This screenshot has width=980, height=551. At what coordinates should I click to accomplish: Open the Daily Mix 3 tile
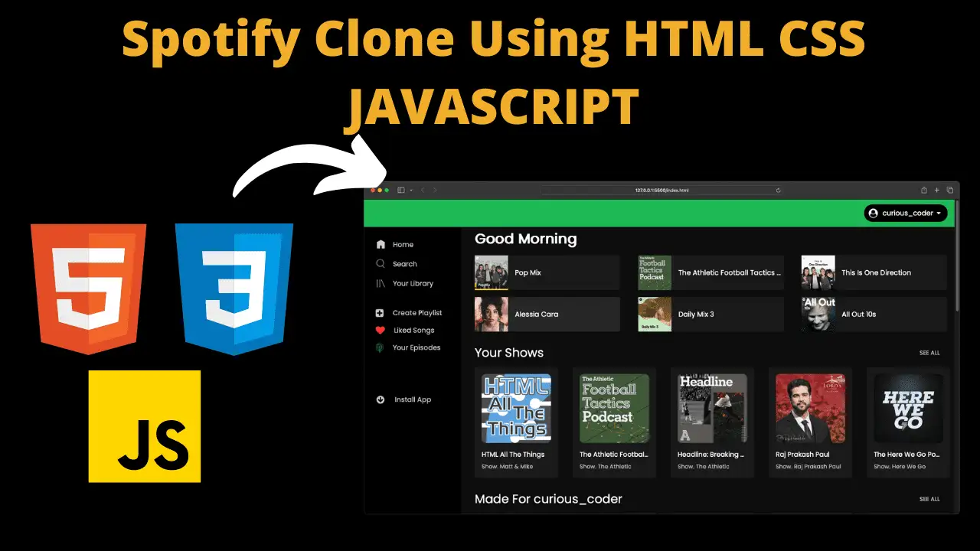coord(711,314)
